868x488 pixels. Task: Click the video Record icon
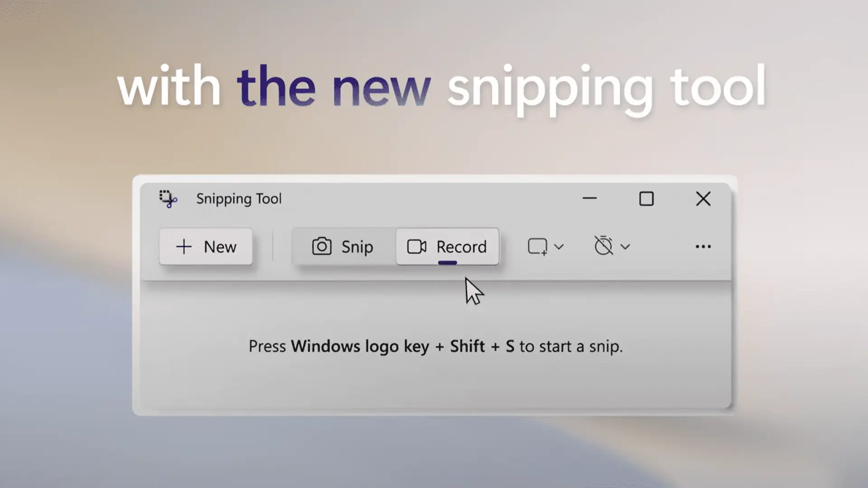tap(416, 246)
